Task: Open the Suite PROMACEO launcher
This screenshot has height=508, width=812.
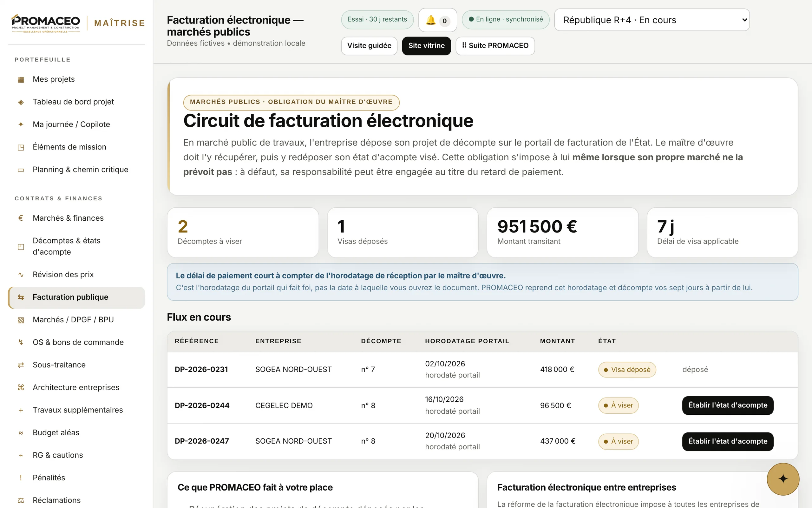Action: coord(495,46)
